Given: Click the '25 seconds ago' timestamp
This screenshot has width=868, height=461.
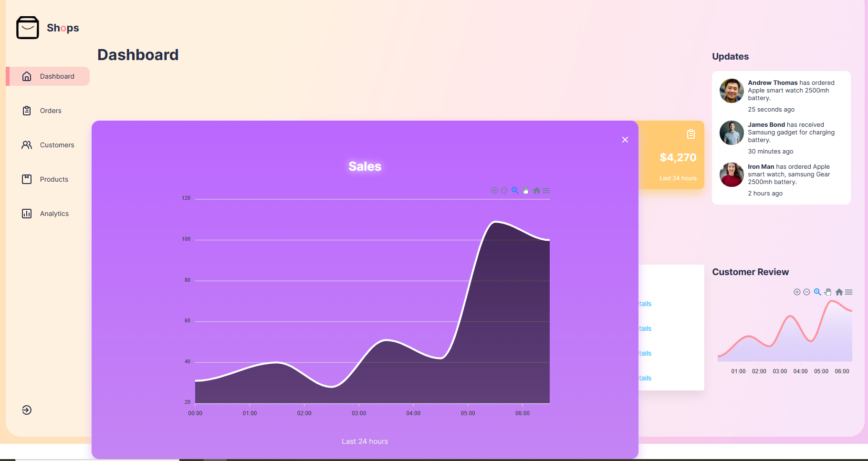Looking at the screenshot, I should pos(771,109).
